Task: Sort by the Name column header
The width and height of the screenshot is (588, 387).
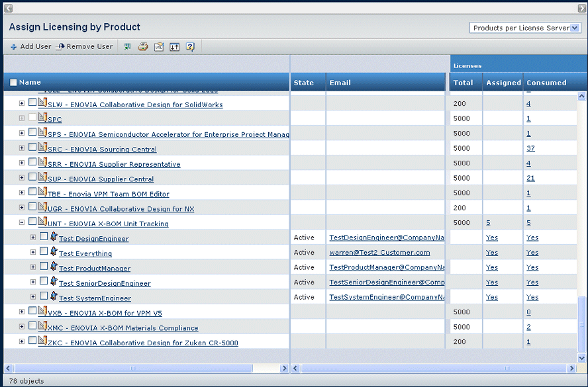Action: [30, 83]
